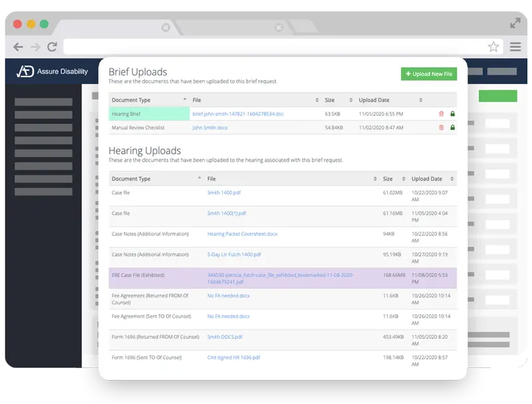This screenshot has width=532, height=404.
Task: Open Smith 1400(1).pdf link
Action: tap(227, 213)
